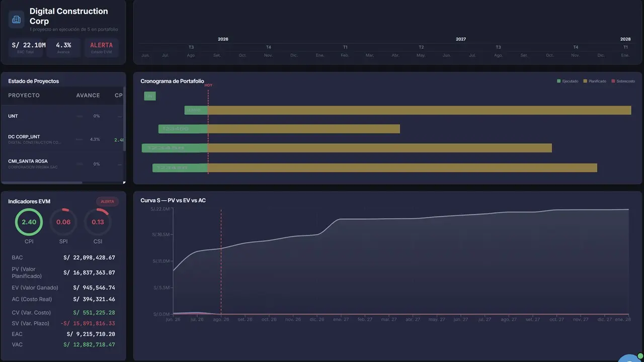
Task: Click the building logo icon beside Digital Construction Corp
Action: tap(16, 20)
